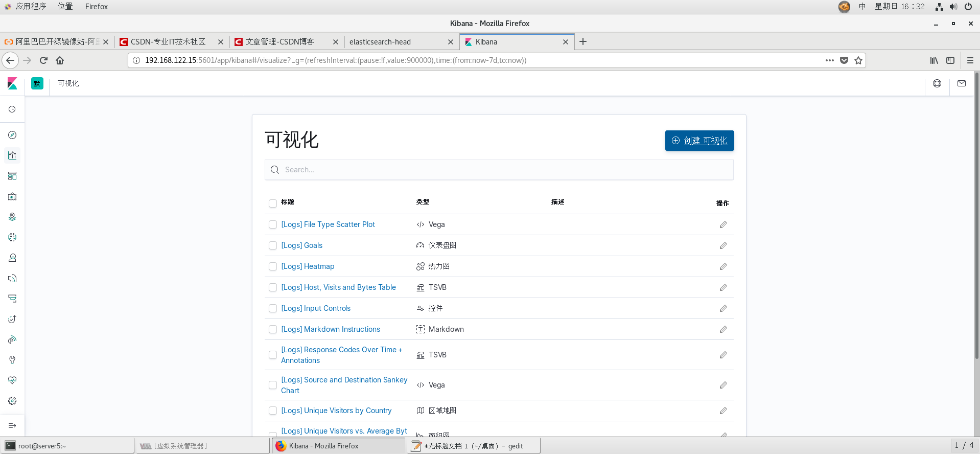
Task: Open the Recently viewed clock icon
Action: coord(12,109)
